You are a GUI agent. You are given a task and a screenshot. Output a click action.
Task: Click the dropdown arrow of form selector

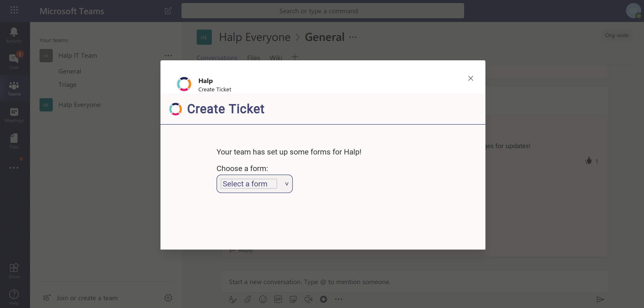pyautogui.click(x=287, y=184)
